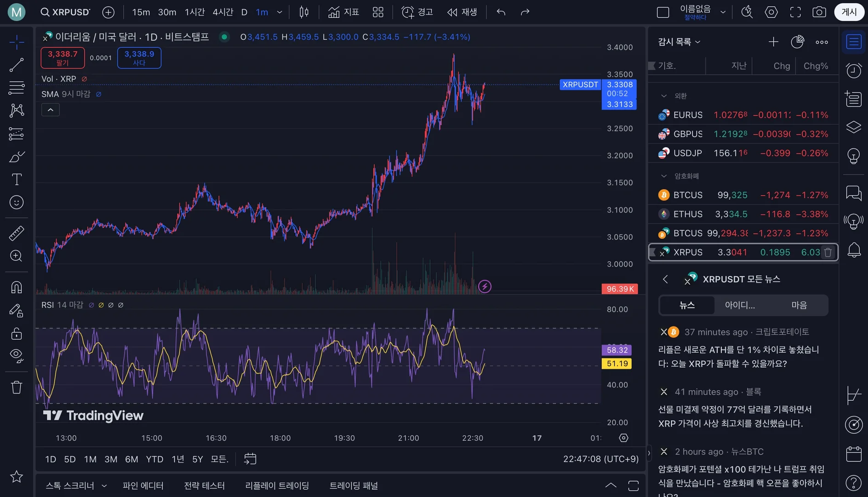Collapse the 암호화폐 watchlist section

click(664, 176)
